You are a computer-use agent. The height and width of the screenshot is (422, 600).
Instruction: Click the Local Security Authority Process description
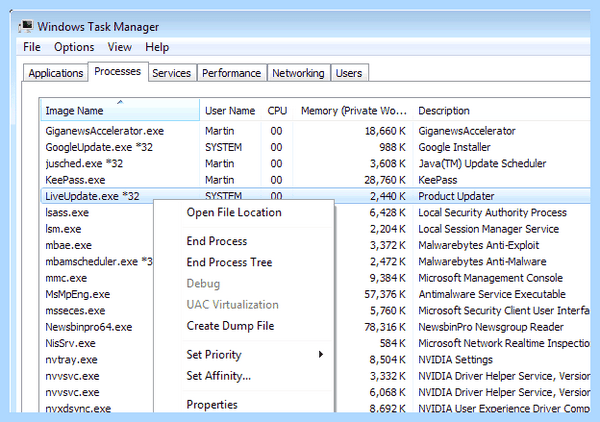tap(492, 213)
